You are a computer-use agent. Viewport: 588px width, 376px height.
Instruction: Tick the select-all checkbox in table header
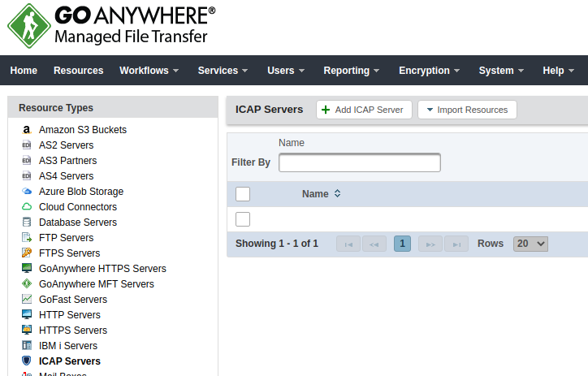(x=243, y=194)
